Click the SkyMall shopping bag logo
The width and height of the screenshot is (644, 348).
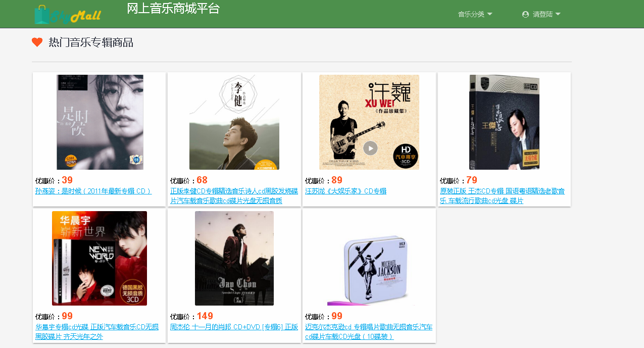tap(68, 14)
